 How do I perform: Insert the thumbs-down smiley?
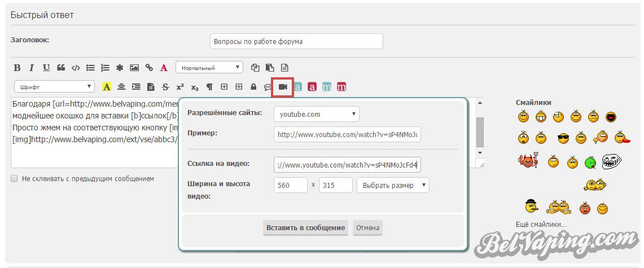point(601,137)
